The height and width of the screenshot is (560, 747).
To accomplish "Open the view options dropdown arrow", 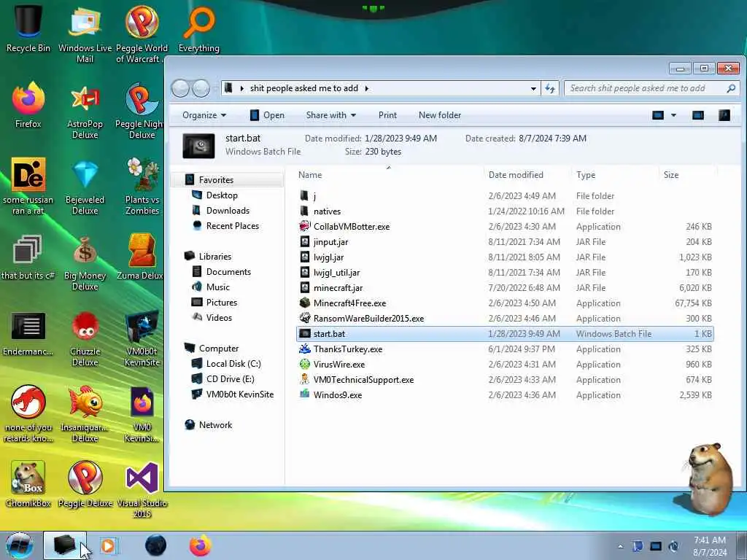I will [673, 115].
